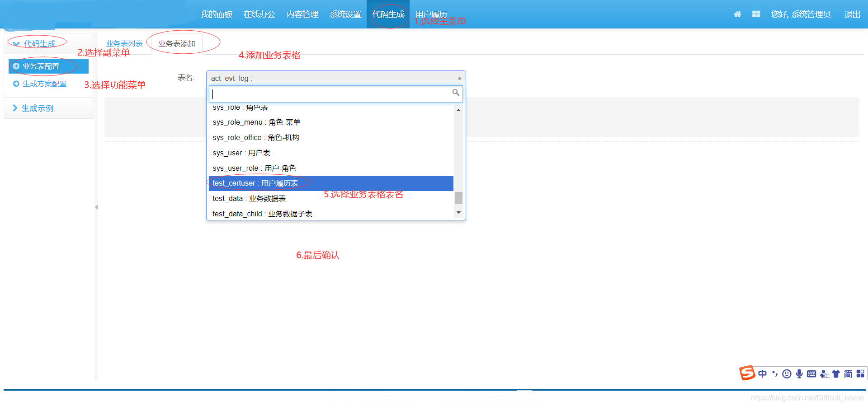This screenshot has height=406, width=868.
Task: Choose option test_data : 业务数据表
Action: 331,199
